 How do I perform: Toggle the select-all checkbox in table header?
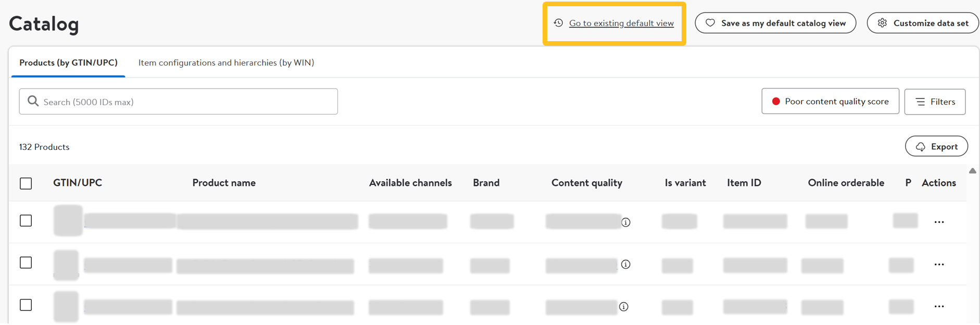click(26, 183)
